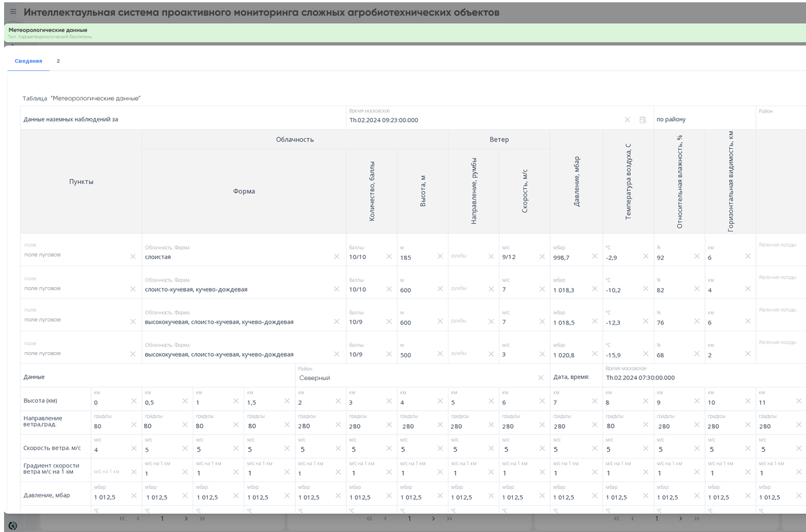The image size is (806, 532).
Task: Edit height field with value 185
Action: point(417,254)
